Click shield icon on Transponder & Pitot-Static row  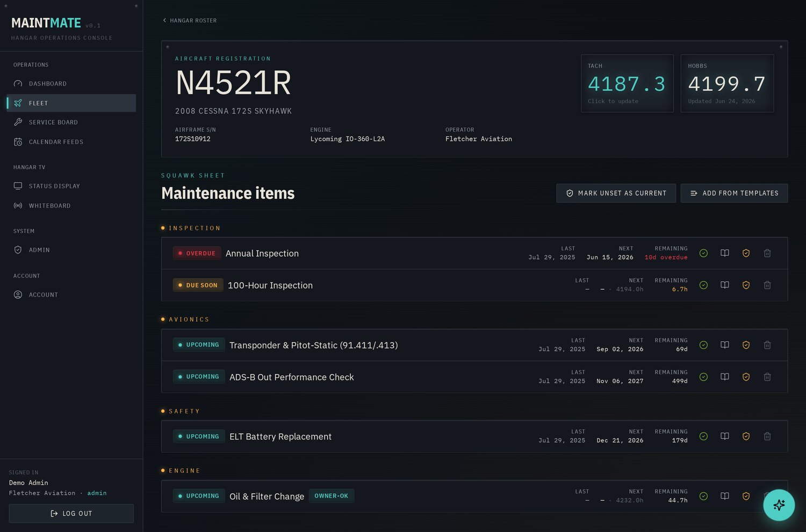(x=746, y=345)
